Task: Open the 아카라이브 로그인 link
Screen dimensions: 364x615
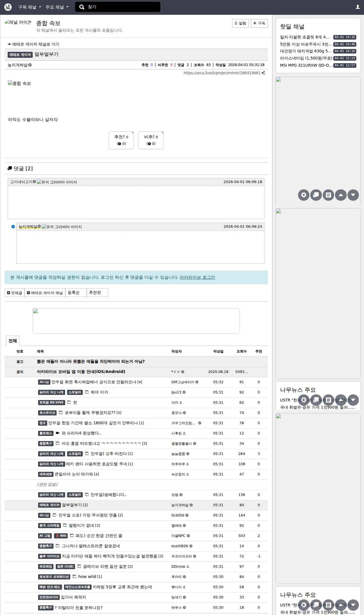Action: [x=197, y=277]
